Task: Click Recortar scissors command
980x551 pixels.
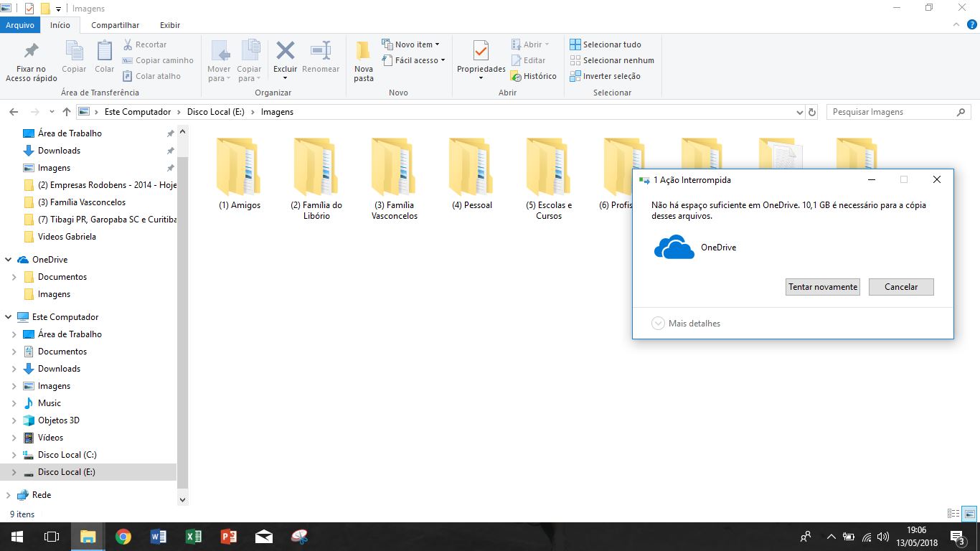Action: click(145, 44)
